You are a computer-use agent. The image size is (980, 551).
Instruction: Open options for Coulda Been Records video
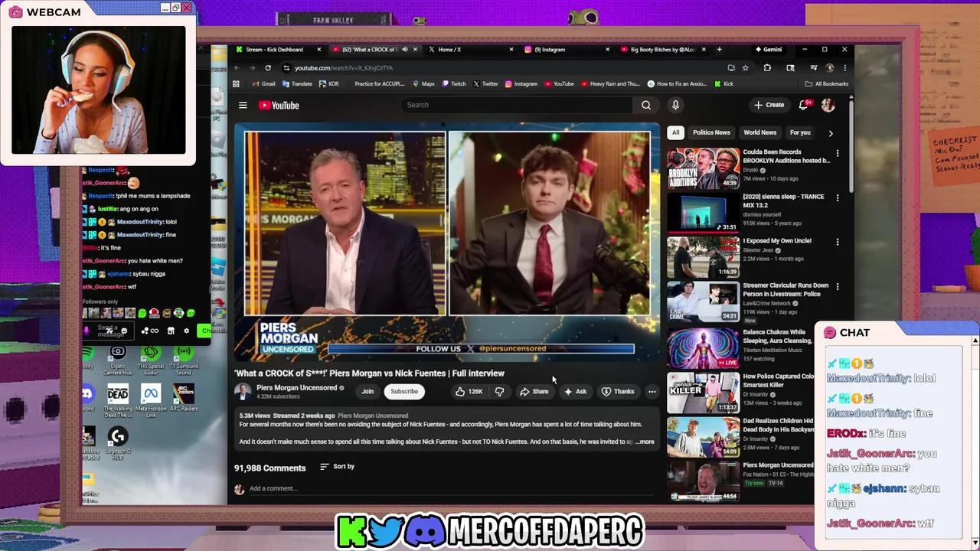point(838,153)
